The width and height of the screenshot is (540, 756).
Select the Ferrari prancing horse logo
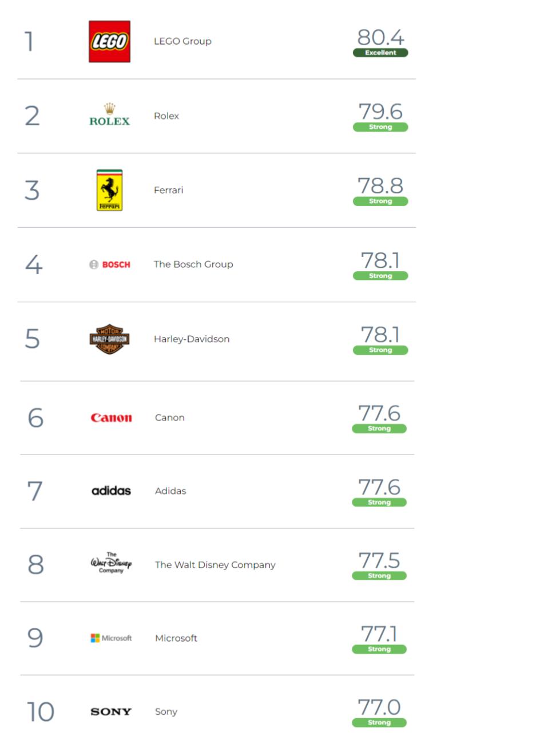(109, 190)
